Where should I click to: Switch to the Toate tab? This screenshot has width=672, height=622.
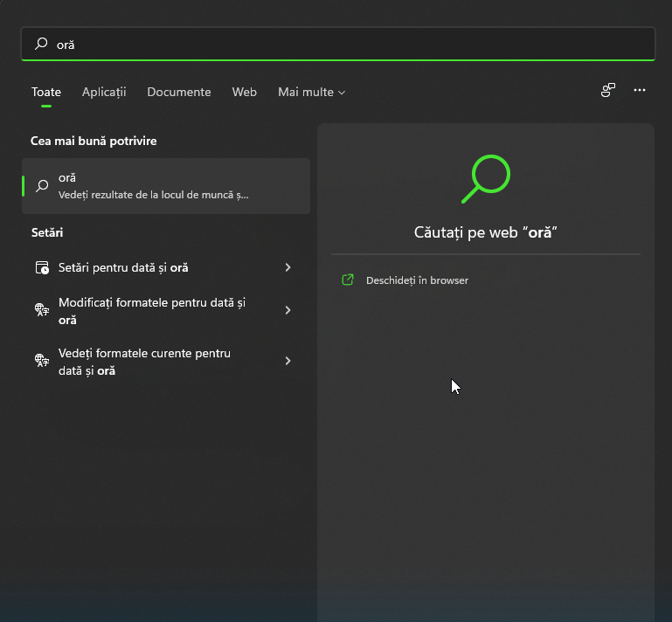click(46, 92)
